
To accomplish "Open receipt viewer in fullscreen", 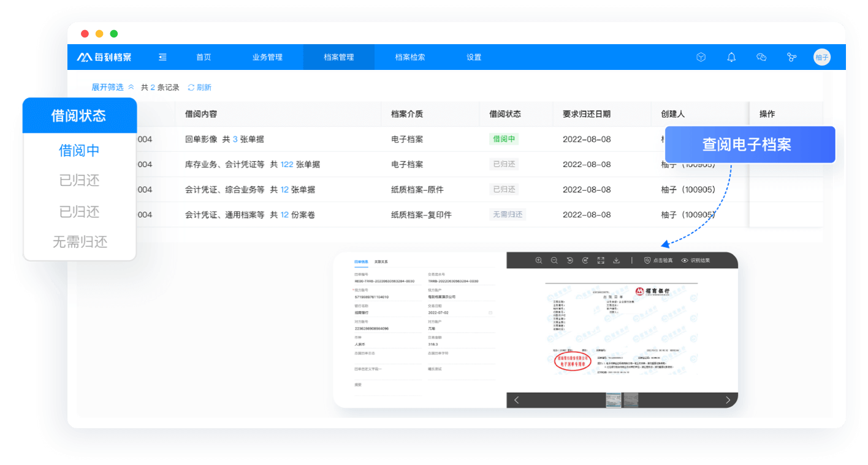I will click(601, 260).
